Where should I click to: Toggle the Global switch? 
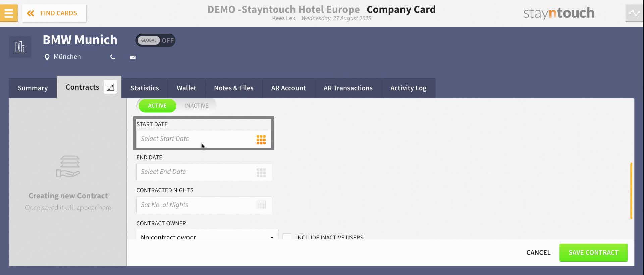click(x=155, y=40)
